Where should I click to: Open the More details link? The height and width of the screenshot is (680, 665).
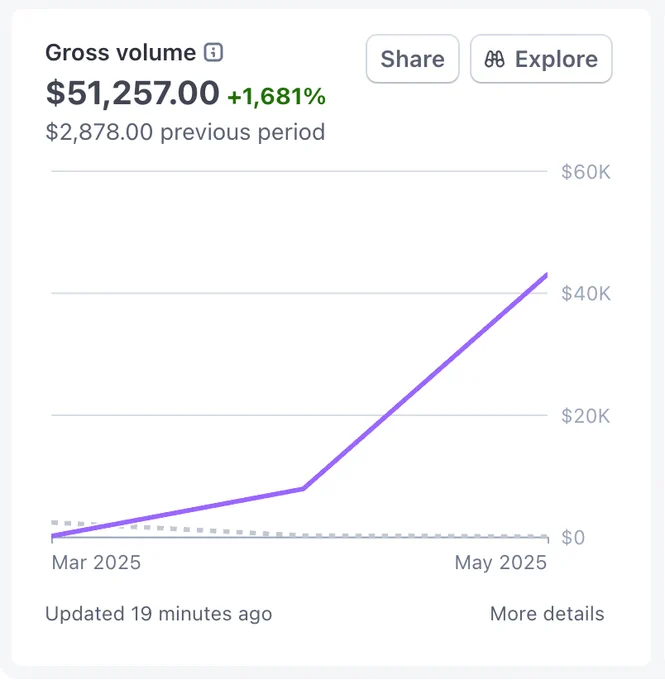tap(547, 614)
